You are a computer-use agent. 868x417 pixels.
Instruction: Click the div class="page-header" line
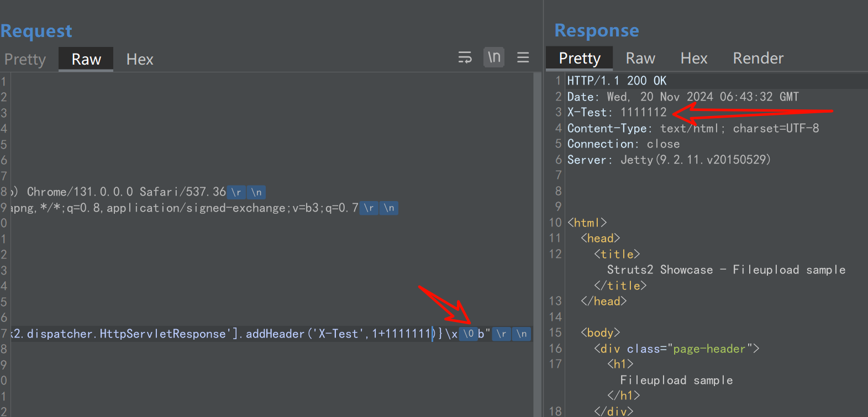coord(676,349)
